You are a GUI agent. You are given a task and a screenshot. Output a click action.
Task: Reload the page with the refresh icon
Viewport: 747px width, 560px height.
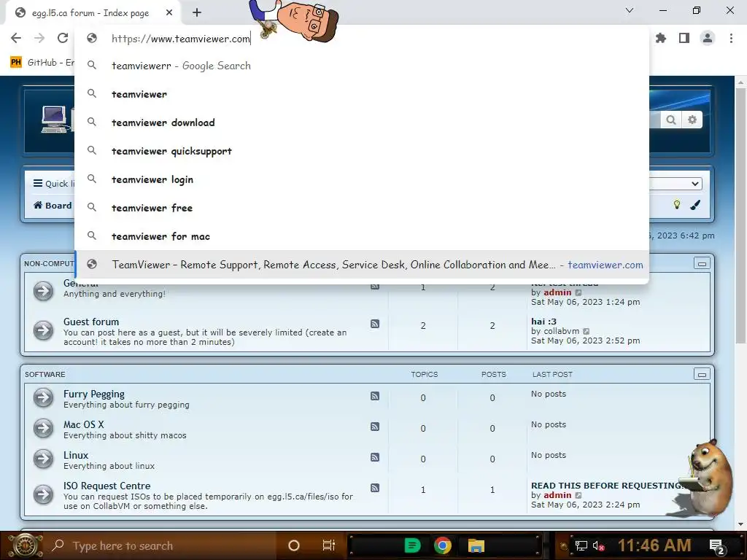point(63,38)
